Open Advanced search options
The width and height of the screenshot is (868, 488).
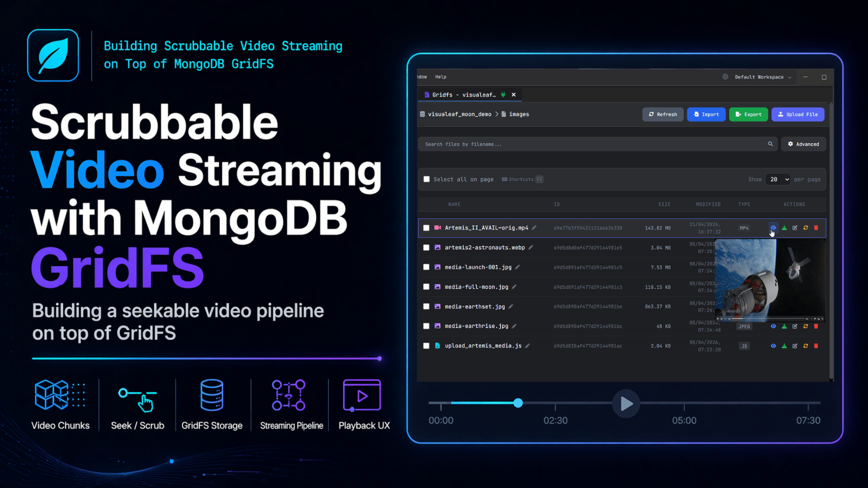click(803, 144)
